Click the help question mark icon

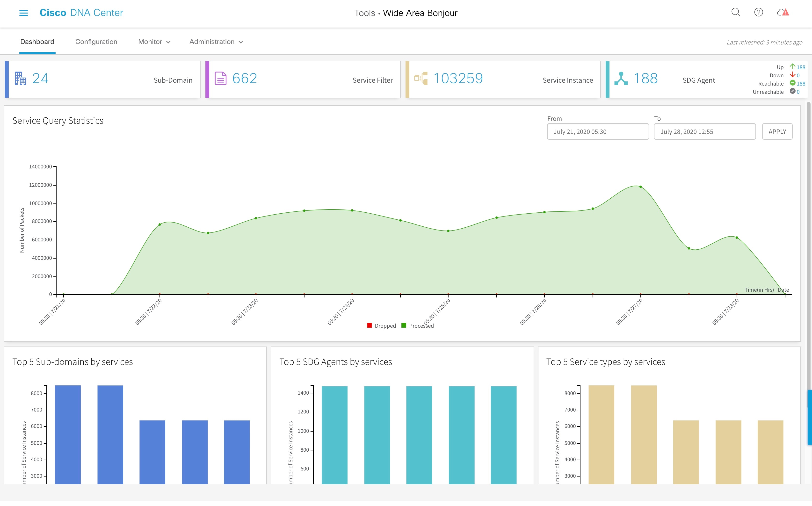pyautogui.click(x=759, y=12)
